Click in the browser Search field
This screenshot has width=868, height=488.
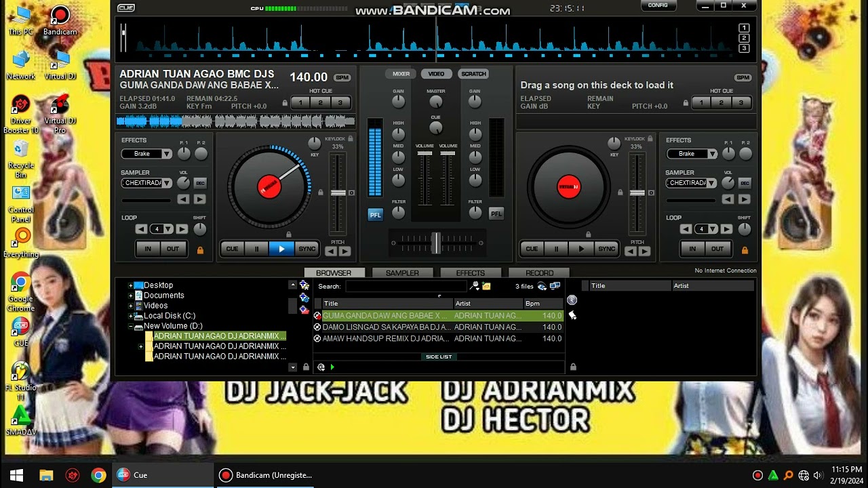click(x=406, y=287)
